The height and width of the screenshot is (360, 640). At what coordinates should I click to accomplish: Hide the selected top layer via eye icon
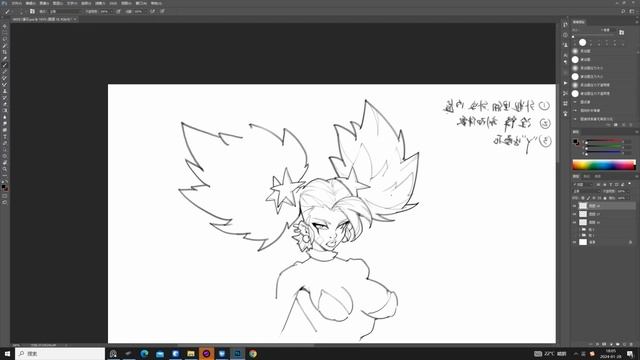point(575,206)
